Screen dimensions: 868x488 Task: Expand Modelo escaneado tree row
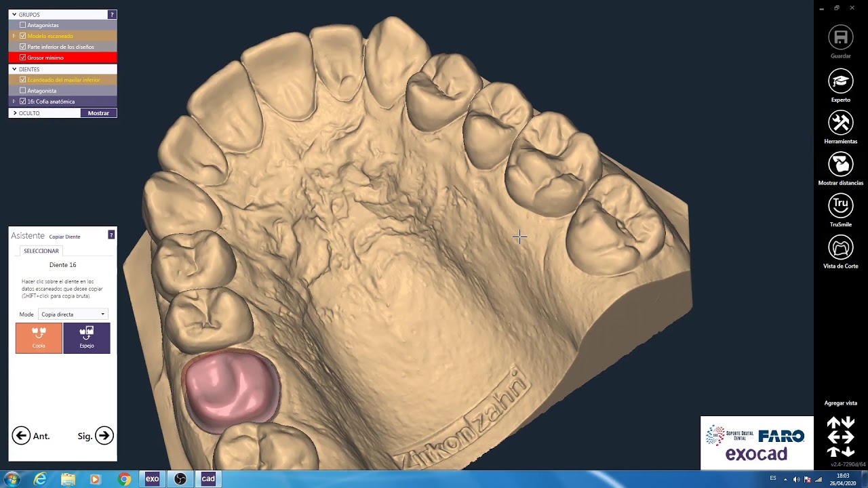pos(14,36)
